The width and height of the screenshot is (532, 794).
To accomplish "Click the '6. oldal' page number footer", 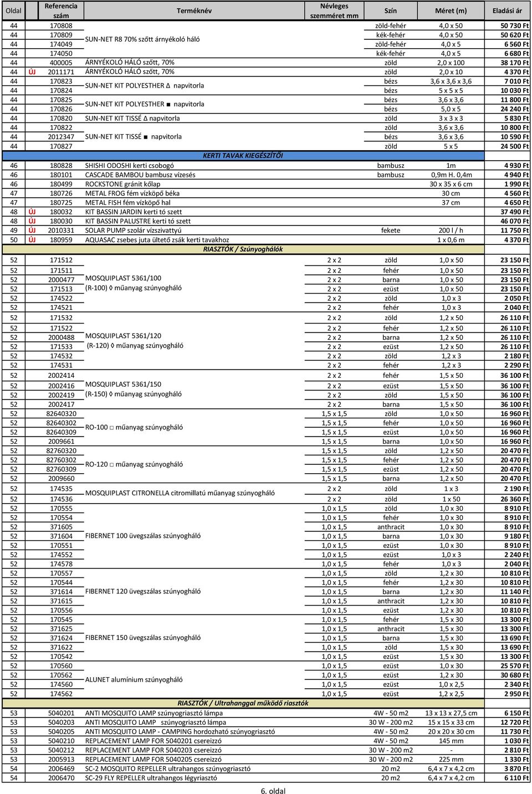I will 273,791.
